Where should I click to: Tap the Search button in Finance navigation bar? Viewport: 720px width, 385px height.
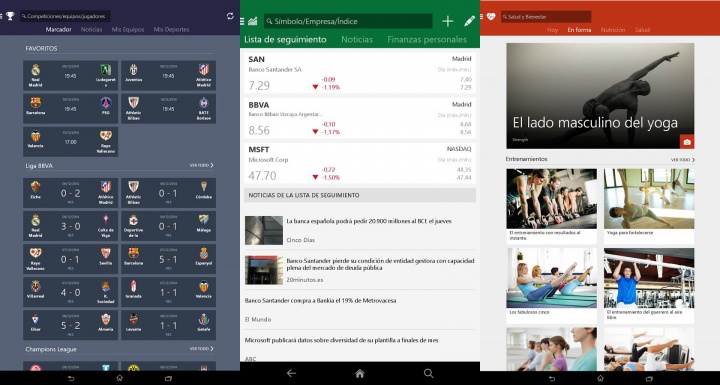pos(428,373)
